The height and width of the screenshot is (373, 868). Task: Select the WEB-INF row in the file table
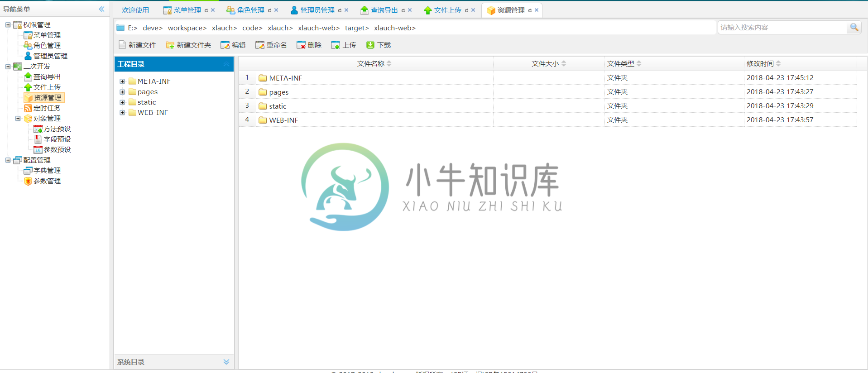(548, 120)
